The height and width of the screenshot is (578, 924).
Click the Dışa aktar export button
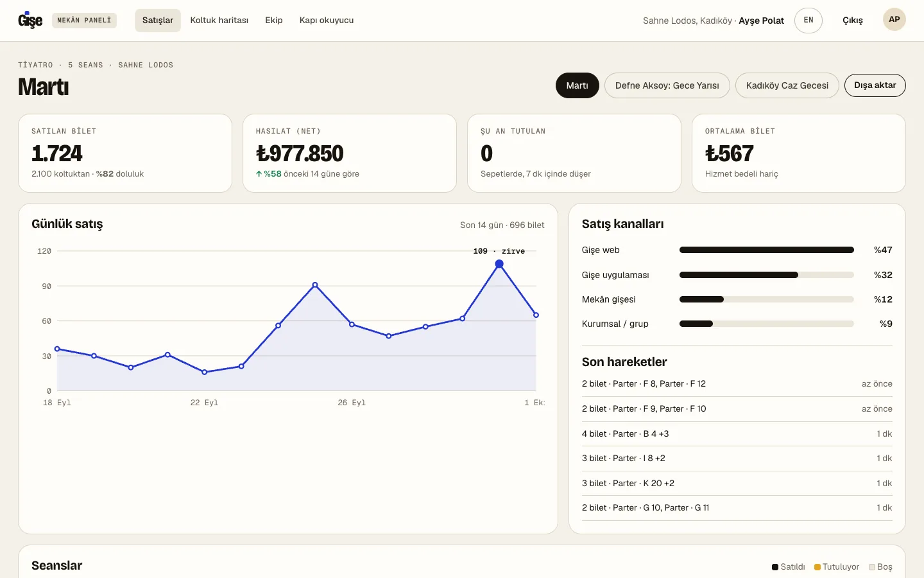(x=875, y=85)
